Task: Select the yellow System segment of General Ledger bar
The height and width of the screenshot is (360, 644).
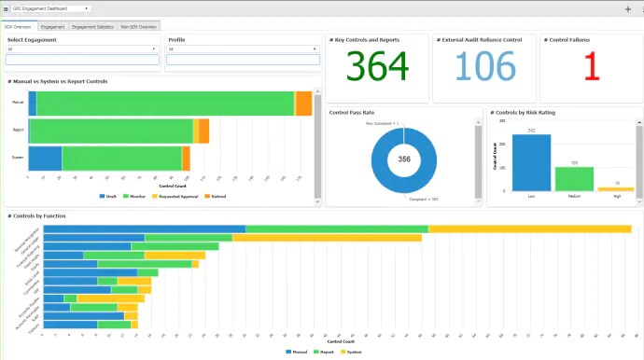Action: tap(327, 238)
